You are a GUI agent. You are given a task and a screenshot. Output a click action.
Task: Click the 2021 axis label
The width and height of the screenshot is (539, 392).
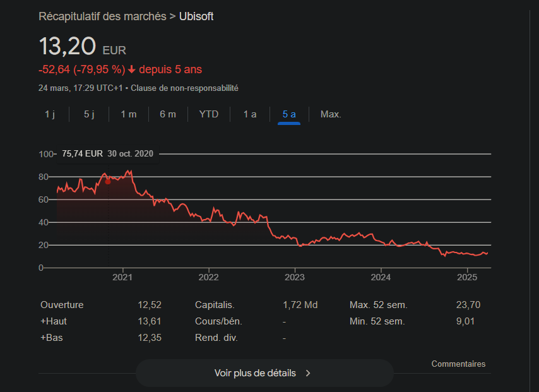point(122,277)
